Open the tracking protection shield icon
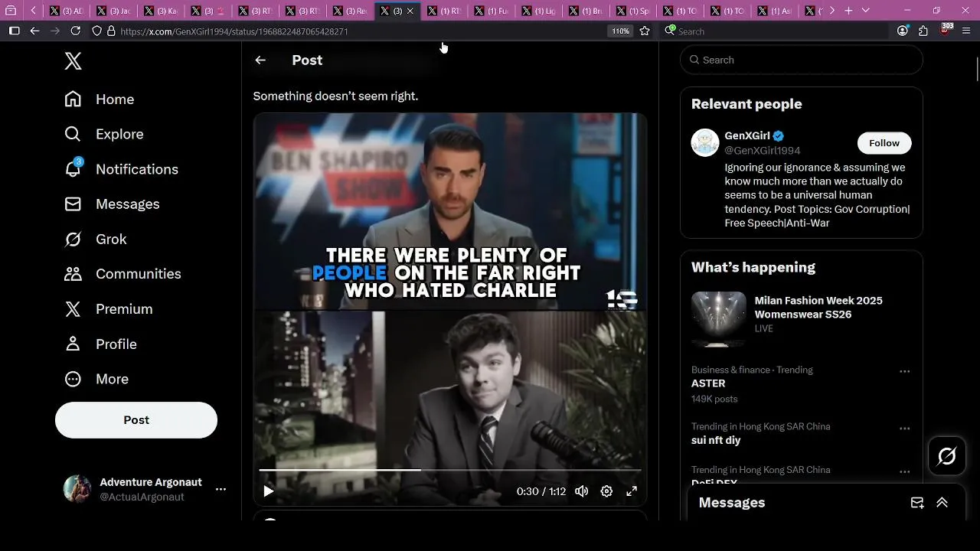This screenshot has height=551, width=980. 96,31
